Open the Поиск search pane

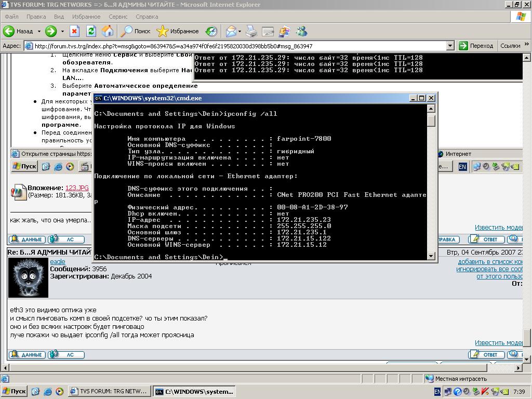tap(136, 31)
